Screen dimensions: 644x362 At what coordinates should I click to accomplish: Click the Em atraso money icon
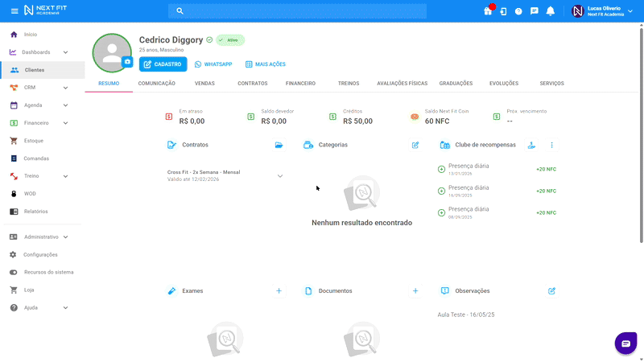pyautogui.click(x=169, y=117)
